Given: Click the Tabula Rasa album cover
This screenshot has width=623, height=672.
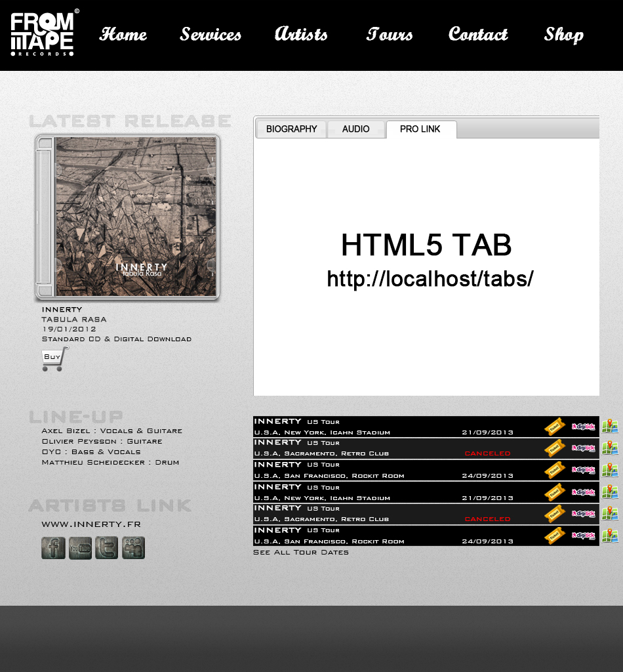Looking at the screenshot, I should tap(134, 217).
